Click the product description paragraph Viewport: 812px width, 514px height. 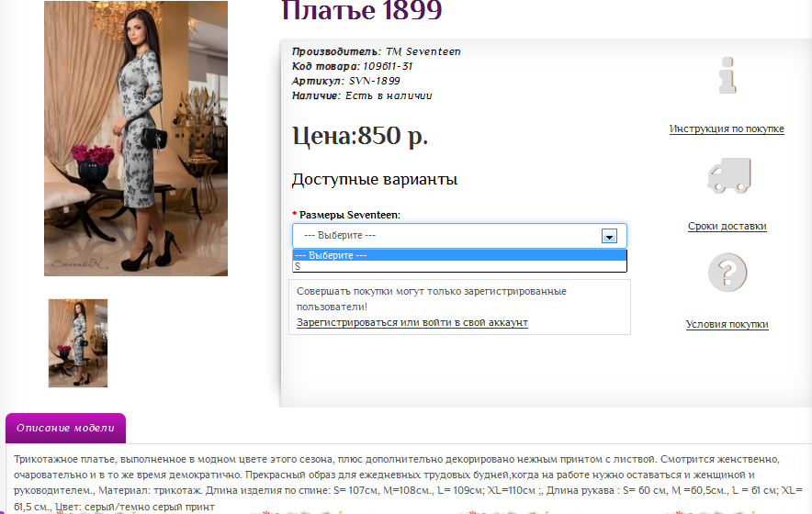408,483
